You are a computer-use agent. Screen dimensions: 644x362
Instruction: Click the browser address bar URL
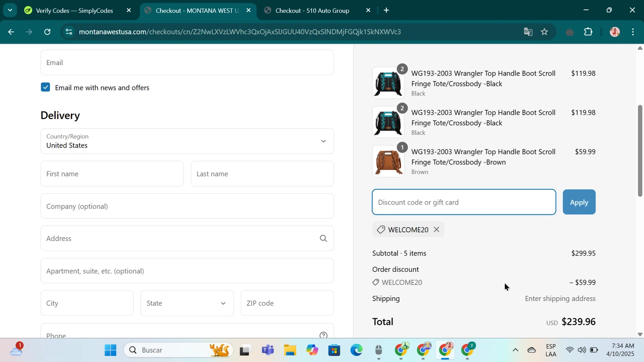tap(240, 32)
